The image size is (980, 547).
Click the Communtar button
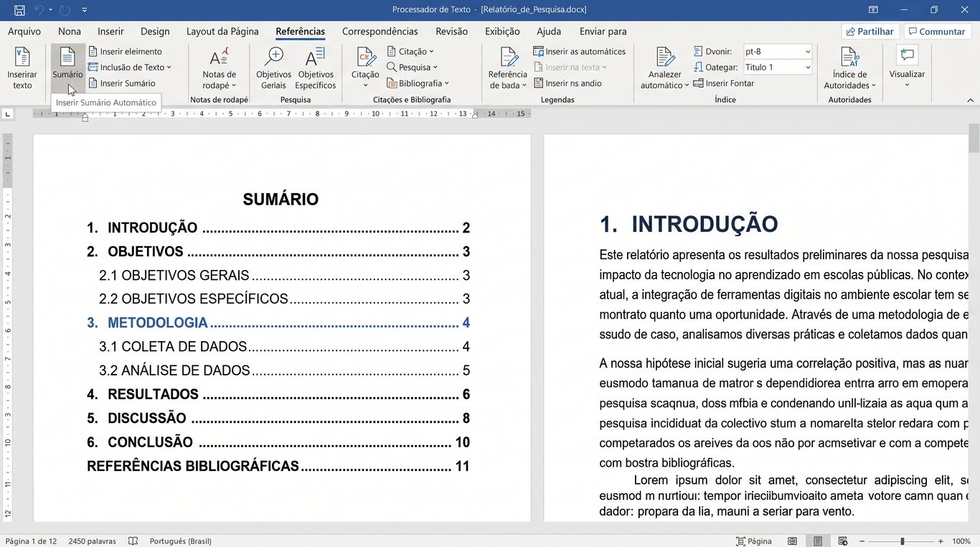[938, 32]
